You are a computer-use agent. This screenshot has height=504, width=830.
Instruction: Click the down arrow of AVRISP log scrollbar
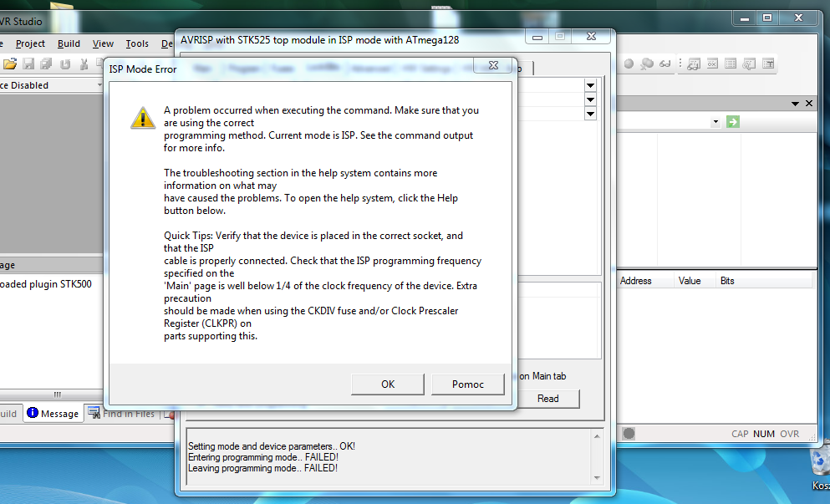point(597,477)
